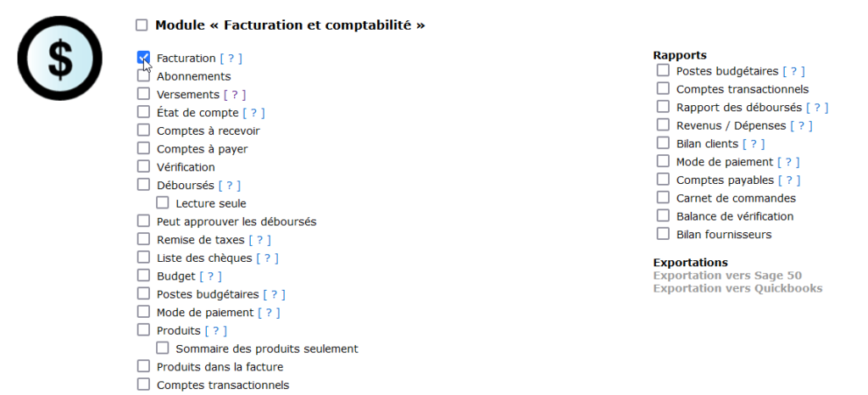
Task: Show help for Revenus / Dépenses report
Action: [801, 125]
